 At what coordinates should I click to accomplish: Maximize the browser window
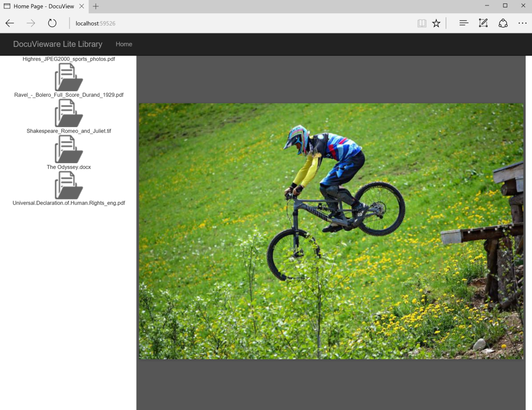[x=505, y=6]
